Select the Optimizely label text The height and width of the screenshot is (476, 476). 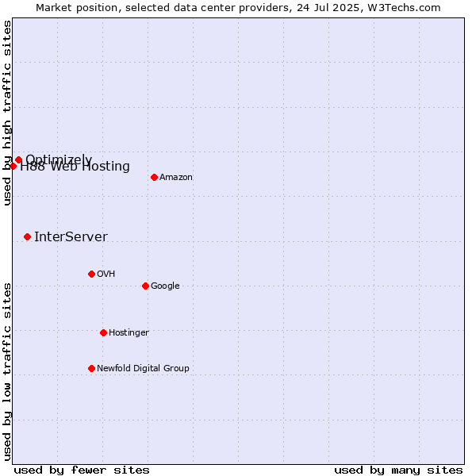coord(59,159)
